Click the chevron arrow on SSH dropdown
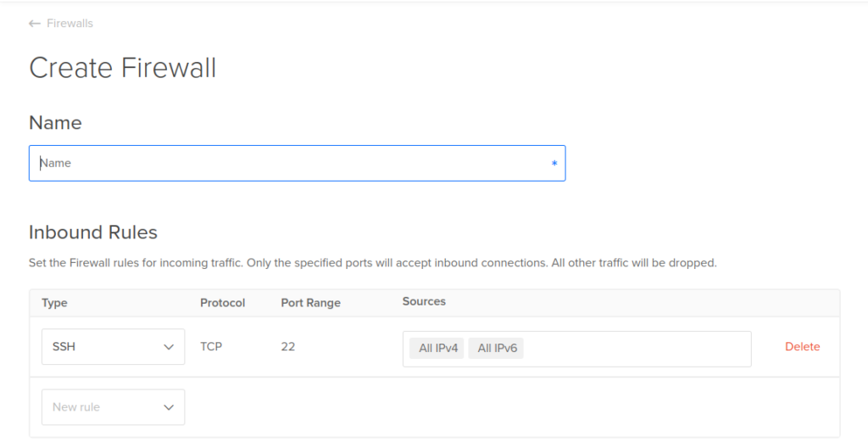 pos(169,347)
